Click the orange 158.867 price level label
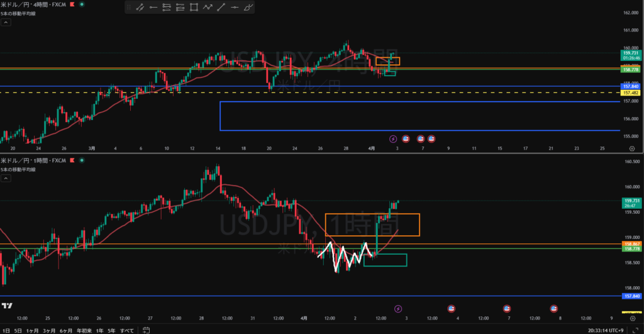 (631, 243)
